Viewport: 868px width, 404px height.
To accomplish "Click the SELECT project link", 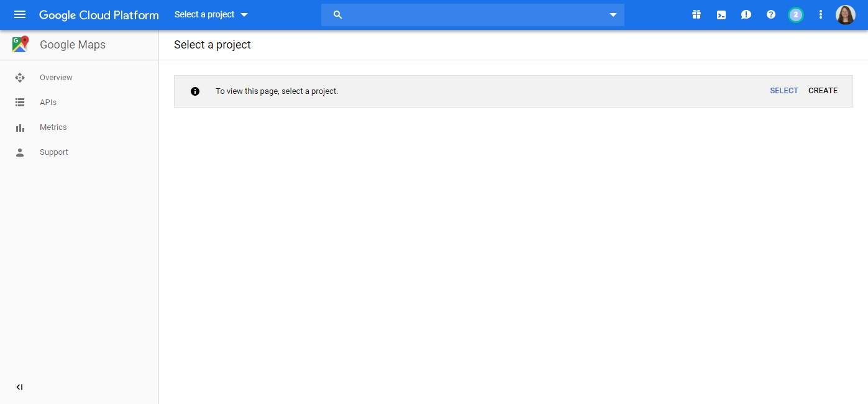I will [783, 91].
